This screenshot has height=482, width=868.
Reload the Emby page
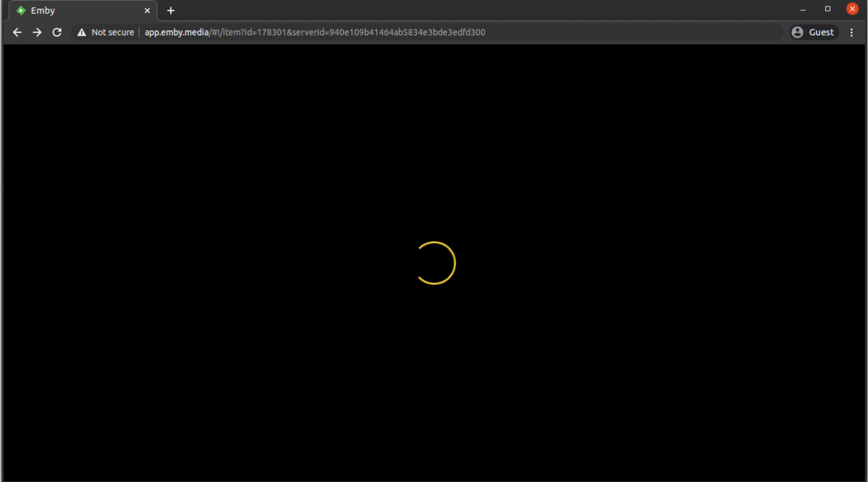57,33
